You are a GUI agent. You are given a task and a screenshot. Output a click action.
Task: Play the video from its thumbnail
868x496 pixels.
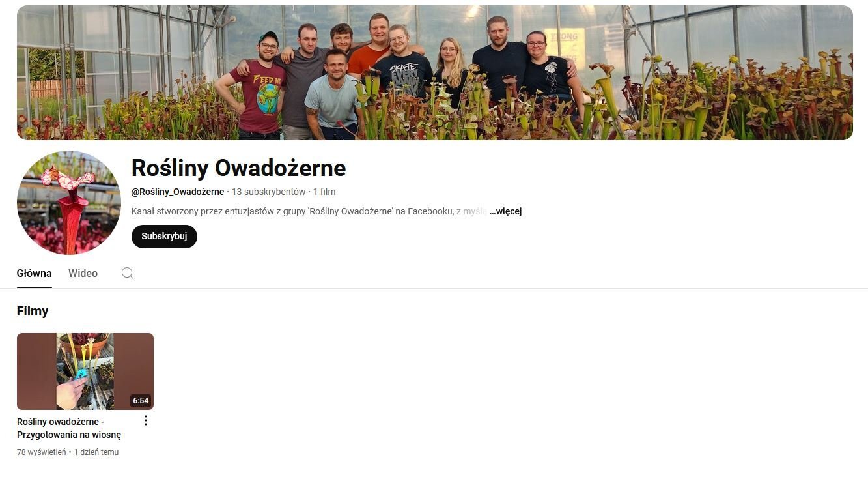[85, 372]
